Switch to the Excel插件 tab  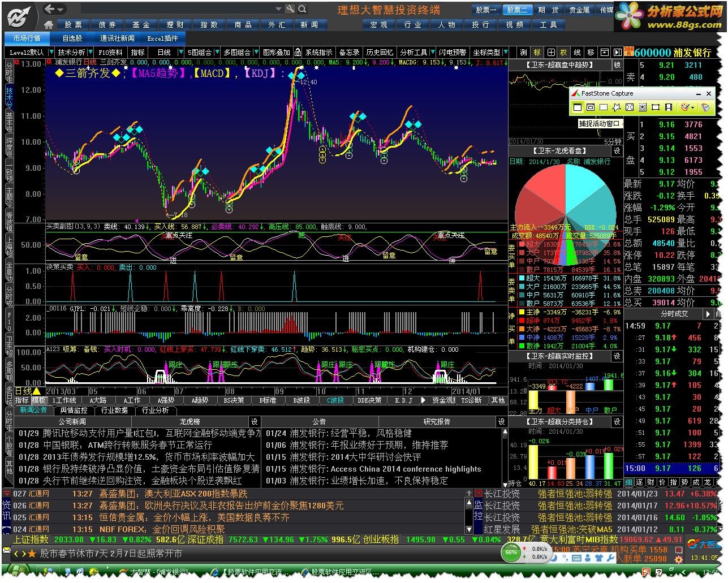pyautogui.click(x=162, y=38)
